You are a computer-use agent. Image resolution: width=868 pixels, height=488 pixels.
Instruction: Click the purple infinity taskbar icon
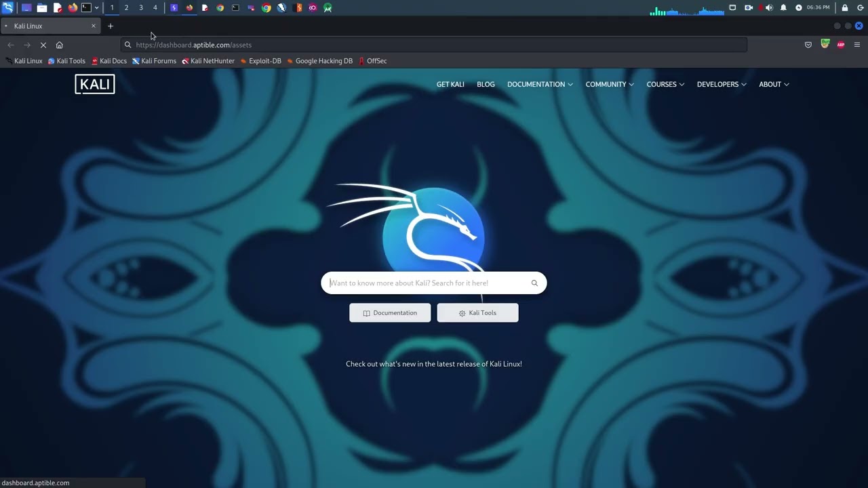pos(313,7)
